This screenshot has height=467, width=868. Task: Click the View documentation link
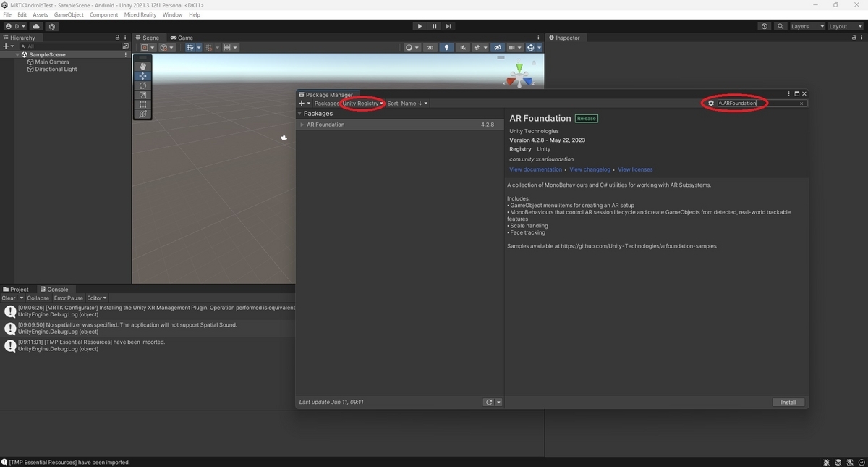point(535,169)
